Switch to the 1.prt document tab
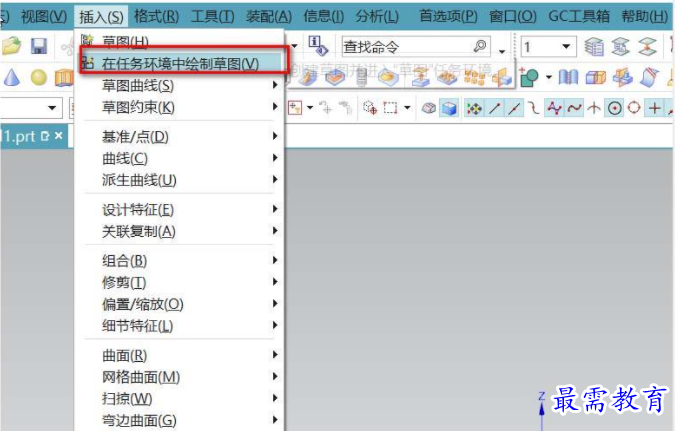This screenshot has height=431, width=675. click(x=19, y=136)
